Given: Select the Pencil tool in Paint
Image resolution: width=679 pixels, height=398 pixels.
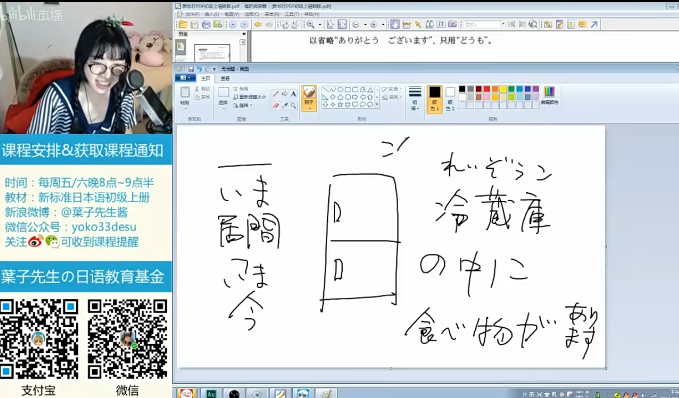Looking at the screenshot, I should point(276,94).
